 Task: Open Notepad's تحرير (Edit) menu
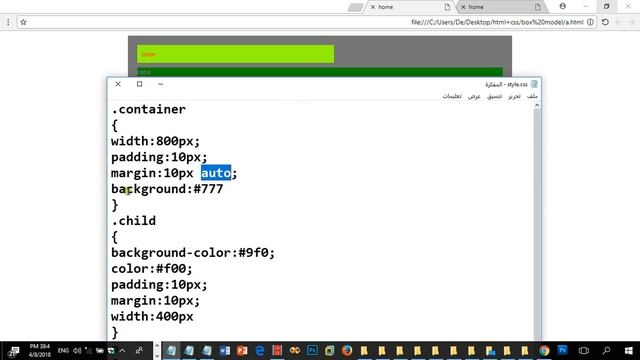point(514,96)
